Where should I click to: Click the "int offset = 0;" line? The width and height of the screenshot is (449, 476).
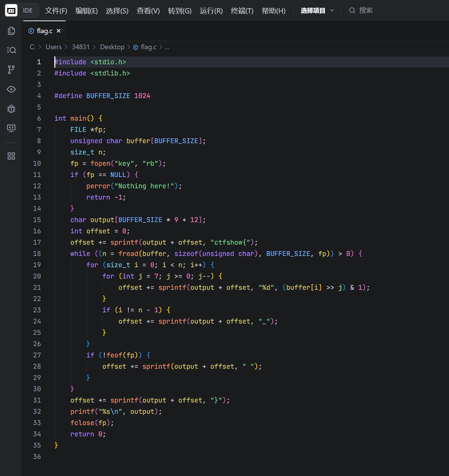[x=100, y=231]
